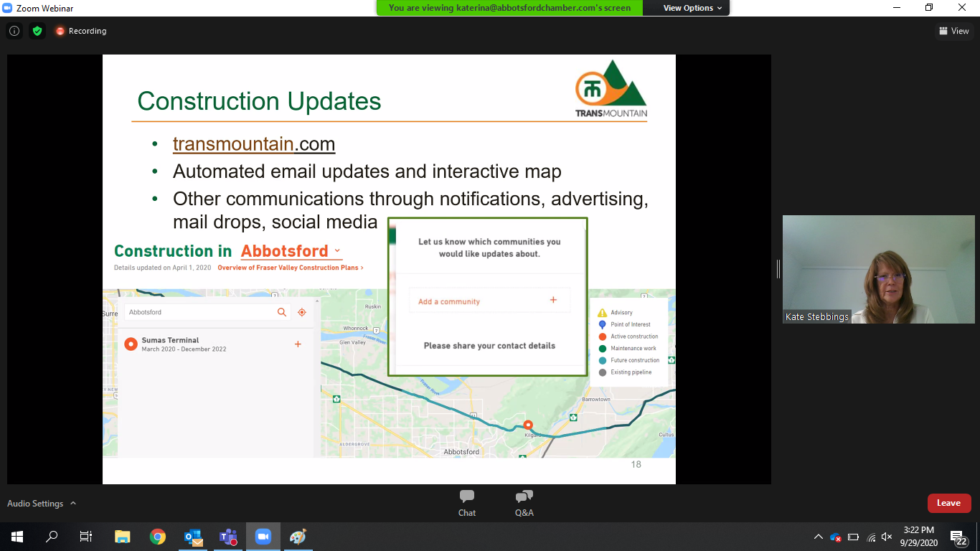This screenshot has width=980, height=551.
Task: Click the 'Details updated on April 1, 2020' text
Action: click(163, 268)
